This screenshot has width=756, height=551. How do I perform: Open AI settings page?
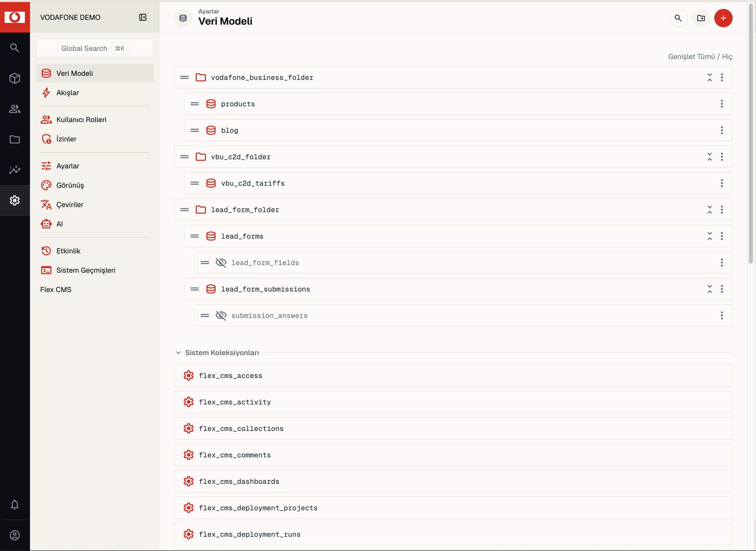click(95, 224)
